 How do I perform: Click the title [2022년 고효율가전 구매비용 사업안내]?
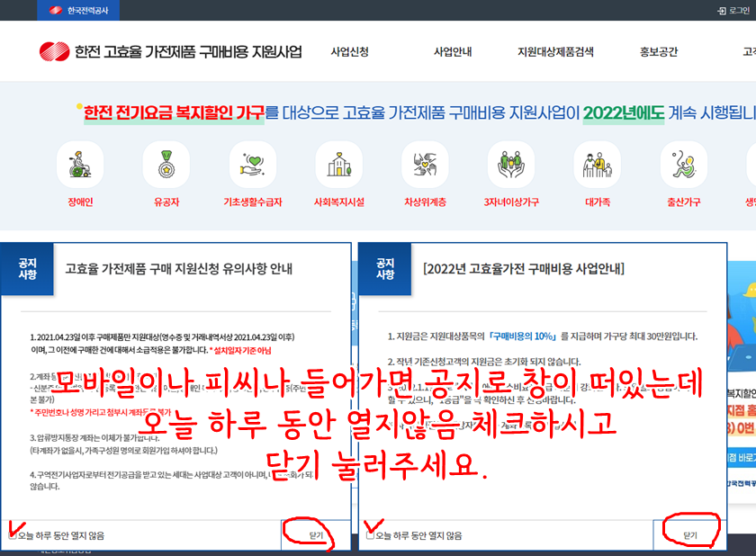[x=524, y=269]
